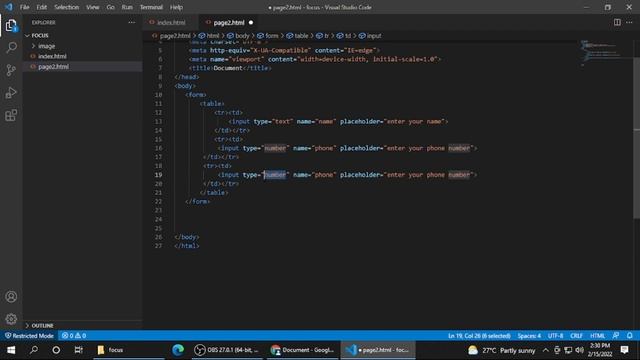Open Cortana circle on taskbar
Image resolution: width=640 pixels, height=360 pixels.
coord(56,350)
